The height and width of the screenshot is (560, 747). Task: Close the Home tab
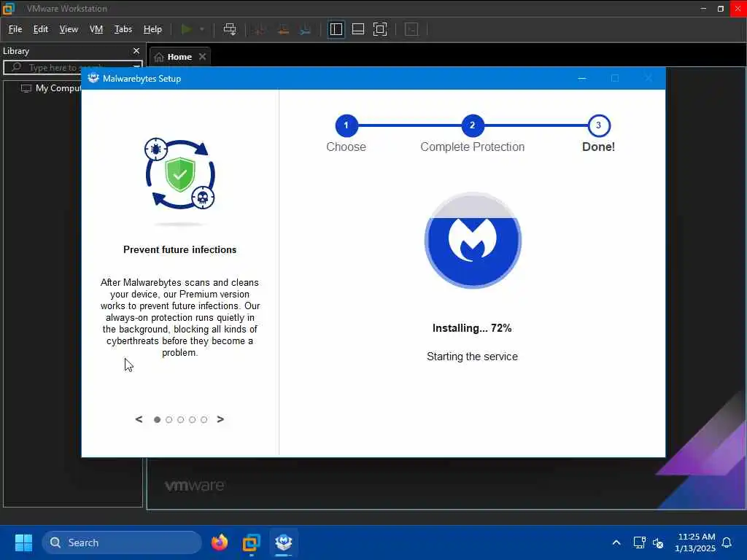point(203,57)
